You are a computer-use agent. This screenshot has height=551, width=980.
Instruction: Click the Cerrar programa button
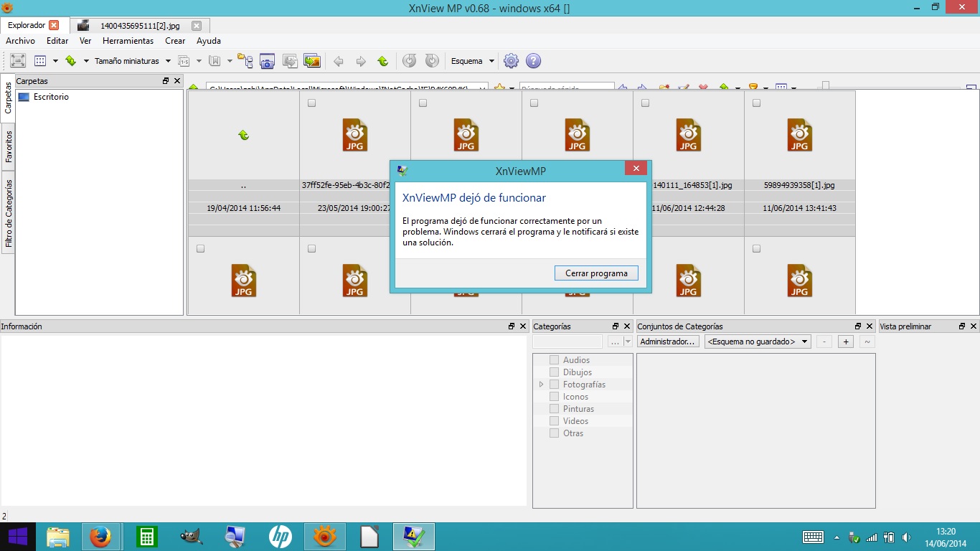596,273
